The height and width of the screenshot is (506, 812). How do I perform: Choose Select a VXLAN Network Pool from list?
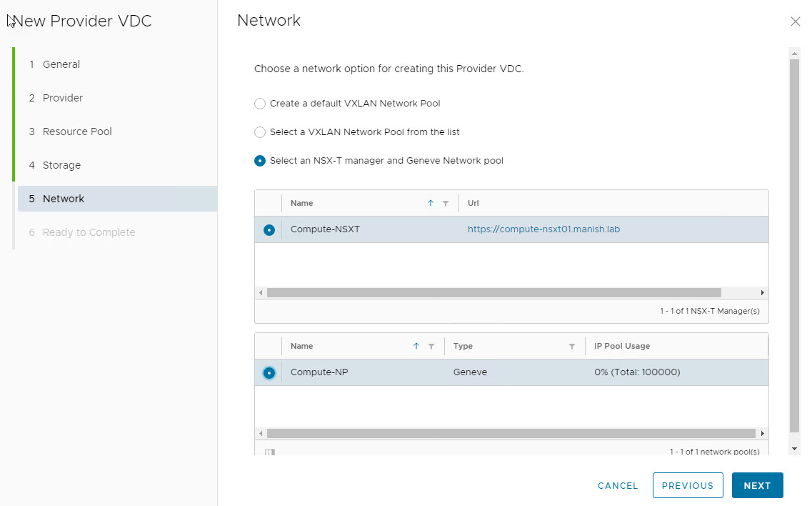tap(260, 132)
